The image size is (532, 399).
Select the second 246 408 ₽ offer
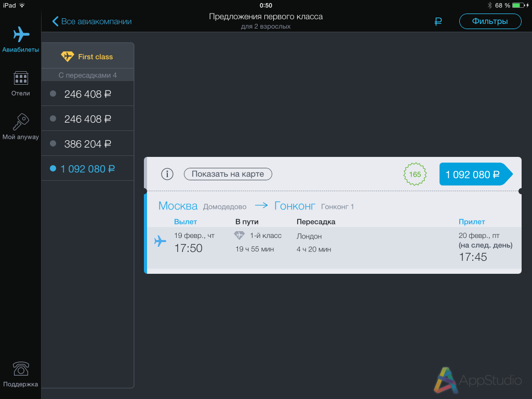(x=87, y=119)
